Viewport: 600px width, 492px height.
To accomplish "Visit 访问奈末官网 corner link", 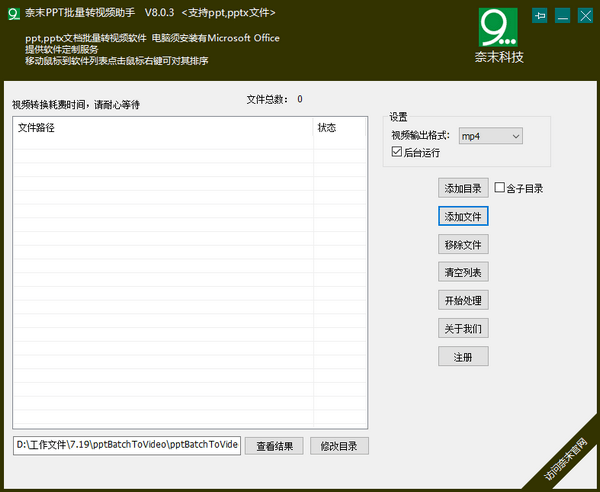I will coord(566,459).
